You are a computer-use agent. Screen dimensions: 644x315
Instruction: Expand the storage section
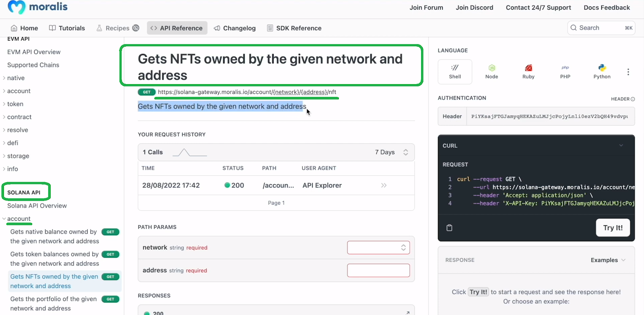[x=17, y=156]
